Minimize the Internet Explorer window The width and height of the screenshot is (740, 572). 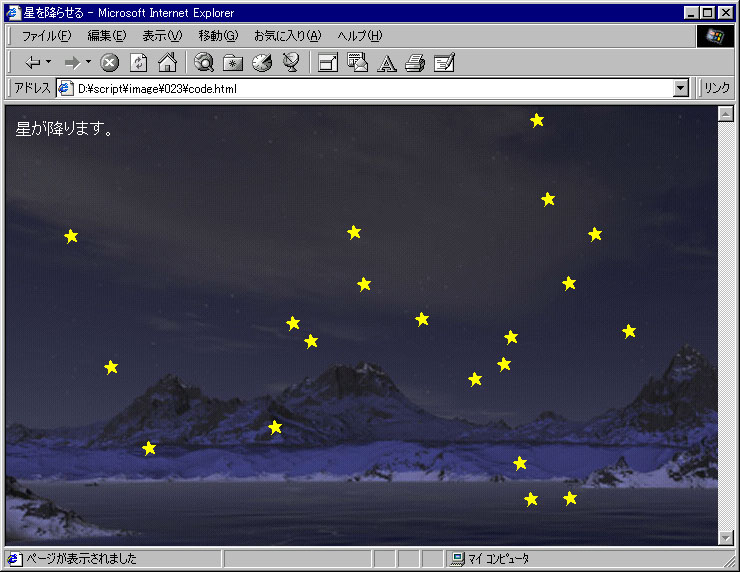pos(691,13)
